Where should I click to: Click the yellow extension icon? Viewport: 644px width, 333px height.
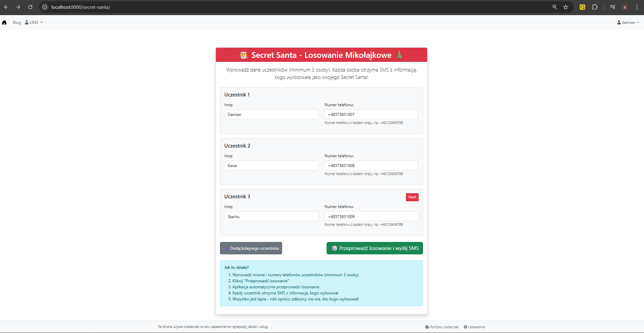582,7
